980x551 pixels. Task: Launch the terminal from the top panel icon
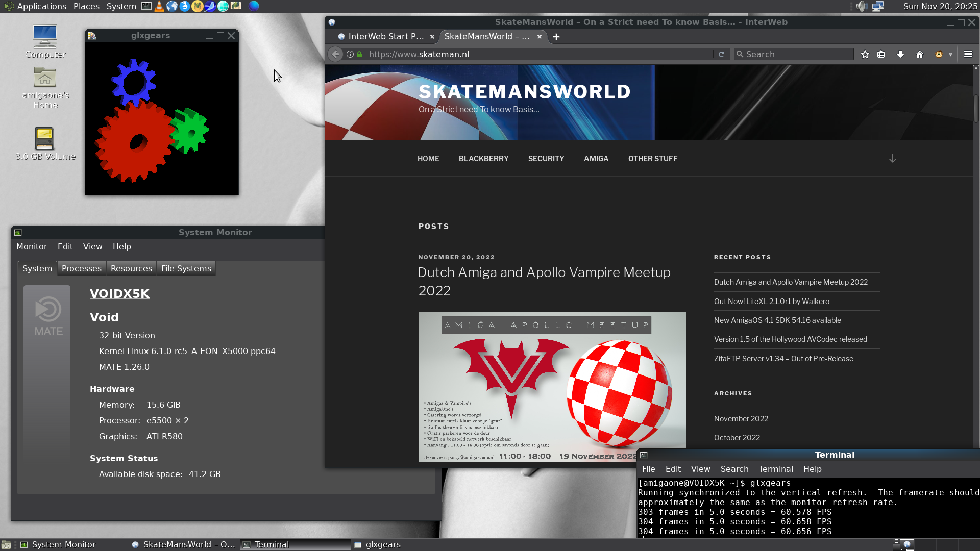click(x=146, y=6)
